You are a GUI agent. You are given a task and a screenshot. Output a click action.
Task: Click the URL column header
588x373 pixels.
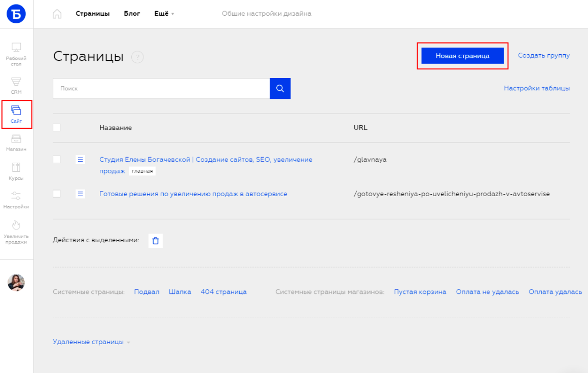pos(360,127)
